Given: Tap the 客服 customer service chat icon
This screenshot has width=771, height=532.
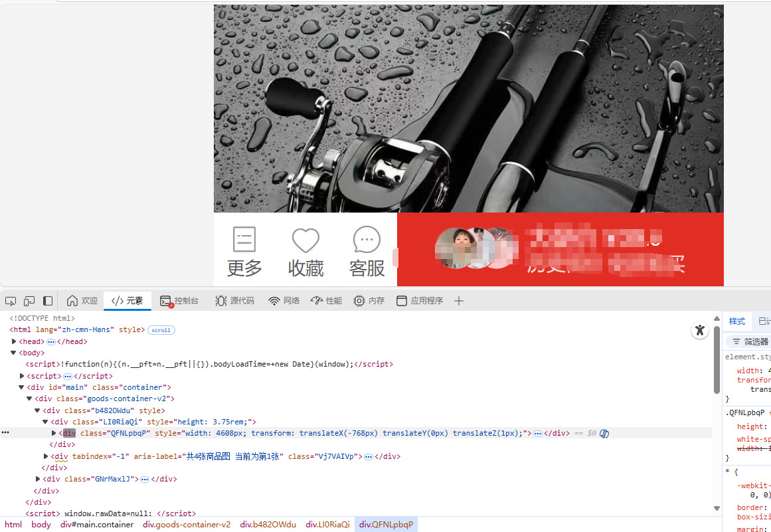Looking at the screenshot, I should [x=367, y=252].
